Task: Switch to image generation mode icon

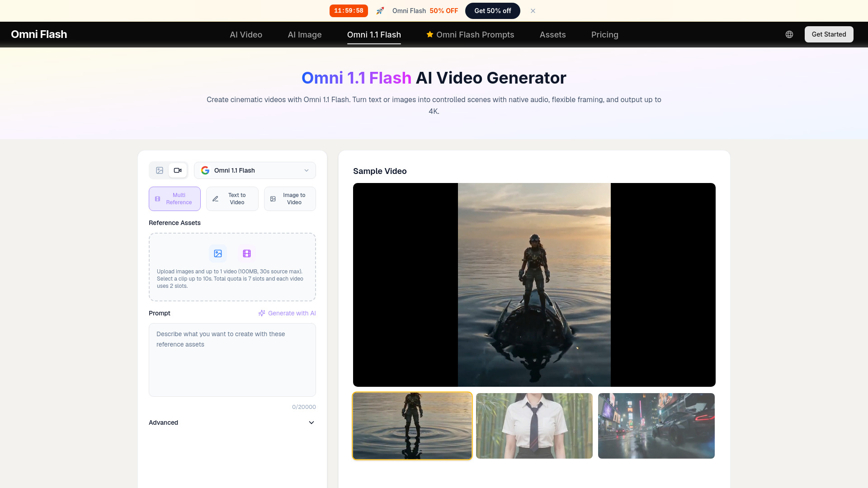Action: 160,170
